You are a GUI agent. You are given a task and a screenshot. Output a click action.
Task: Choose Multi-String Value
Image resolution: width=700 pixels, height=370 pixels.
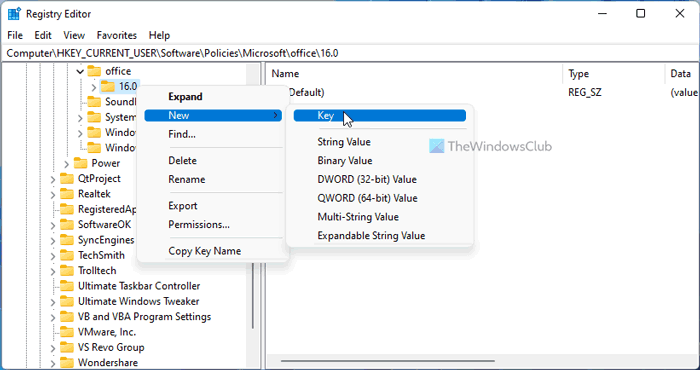[379, 217]
